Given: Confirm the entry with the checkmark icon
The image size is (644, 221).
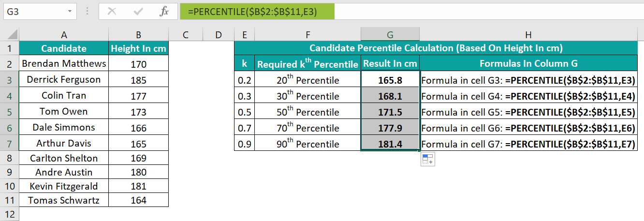Looking at the screenshot, I should (138, 11).
